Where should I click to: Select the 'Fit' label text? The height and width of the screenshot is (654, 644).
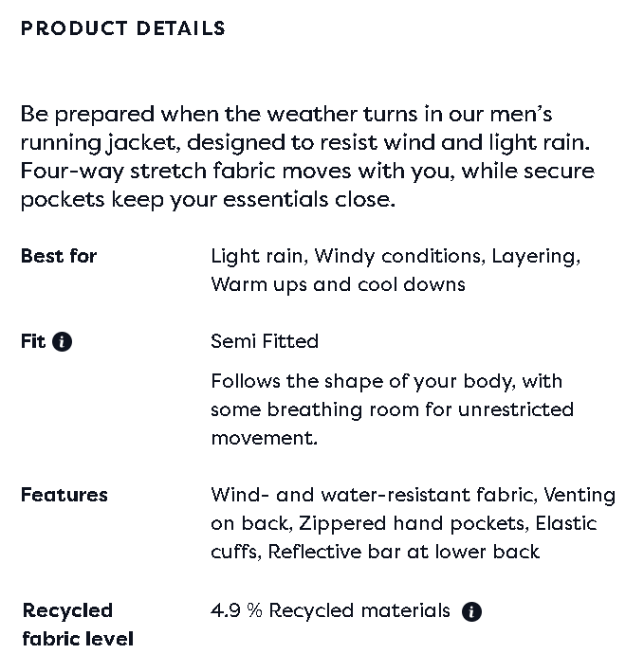(32, 341)
